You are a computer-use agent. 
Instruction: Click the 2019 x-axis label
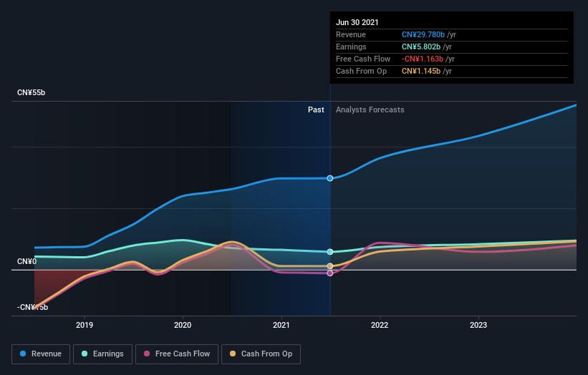(x=85, y=325)
